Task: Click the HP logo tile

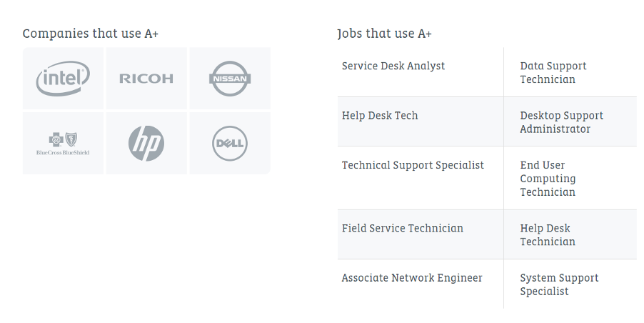Action: [x=146, y=143]
